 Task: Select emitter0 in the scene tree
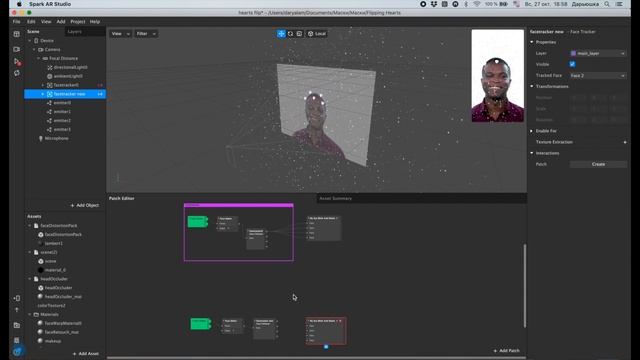tap(59, 103)
